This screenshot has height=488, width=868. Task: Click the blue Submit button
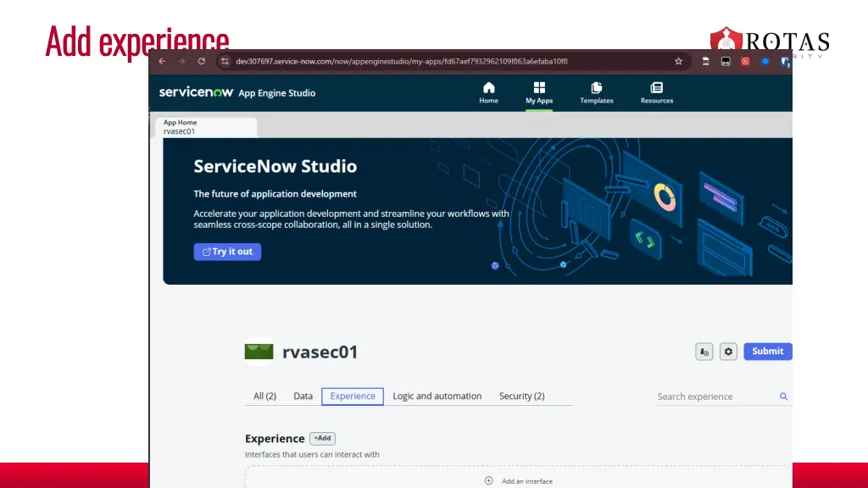pyautogui.click(x=768, y=352)
